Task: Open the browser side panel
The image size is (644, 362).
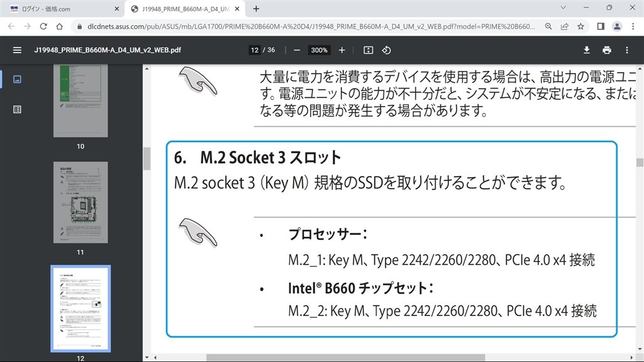Action: click(x=601, y=26)
